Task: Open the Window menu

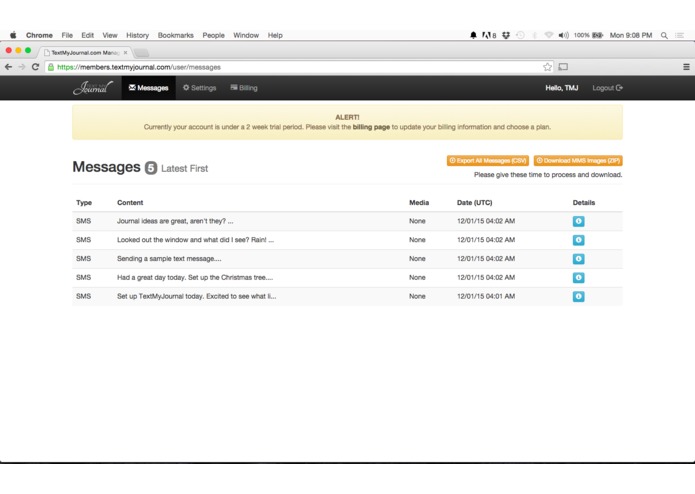Action: 246,35
